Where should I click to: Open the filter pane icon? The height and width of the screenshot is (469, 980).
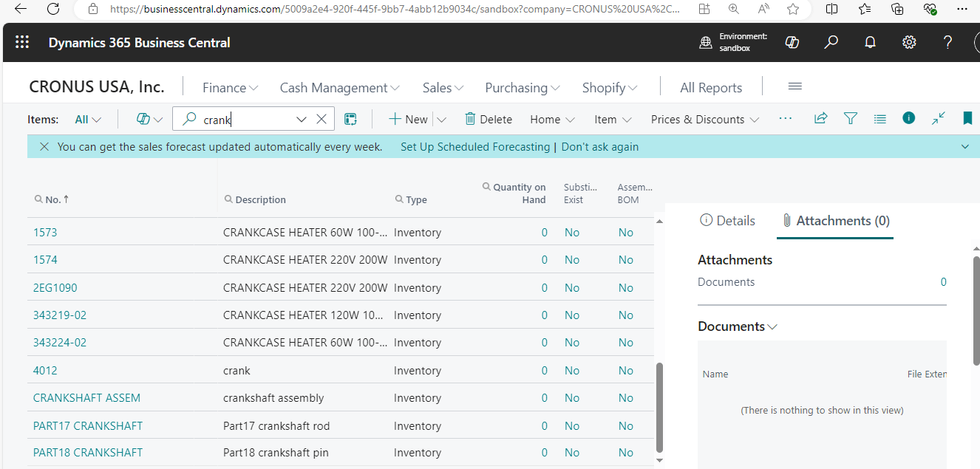point(850,118)
